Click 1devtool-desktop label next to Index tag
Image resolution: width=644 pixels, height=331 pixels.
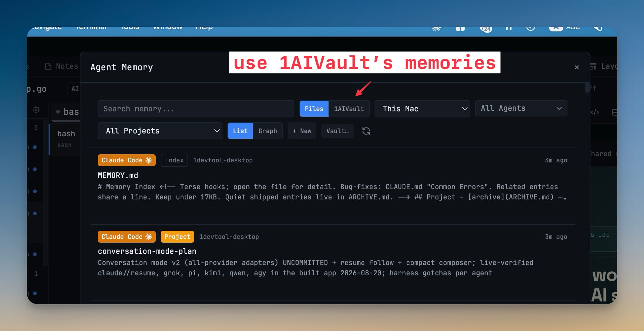pos(223,160)
